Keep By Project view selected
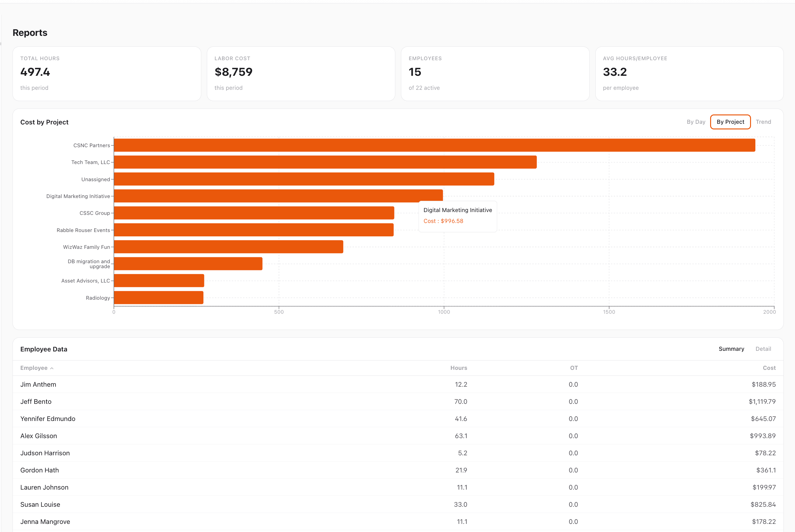795x532 pixels. [x=730, y=122]
